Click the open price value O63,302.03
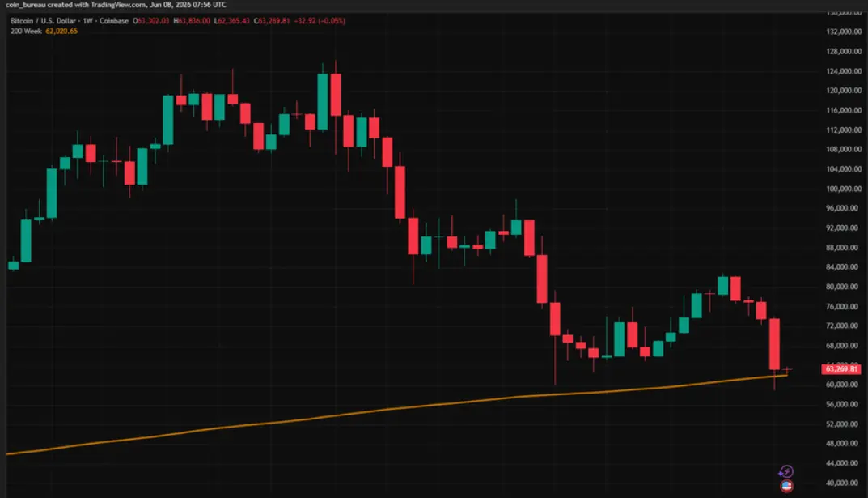868x498 pixels. pos(151,21)
